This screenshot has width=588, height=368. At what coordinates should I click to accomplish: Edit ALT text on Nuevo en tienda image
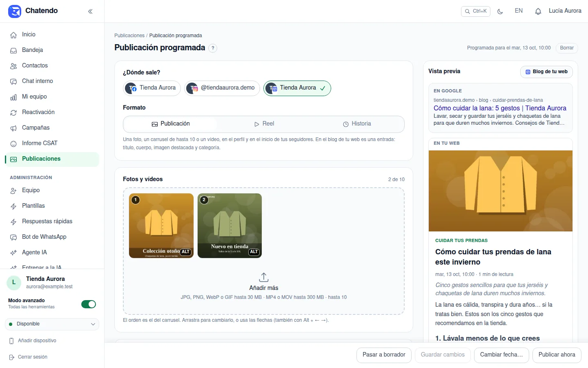(x=254, y=252)
